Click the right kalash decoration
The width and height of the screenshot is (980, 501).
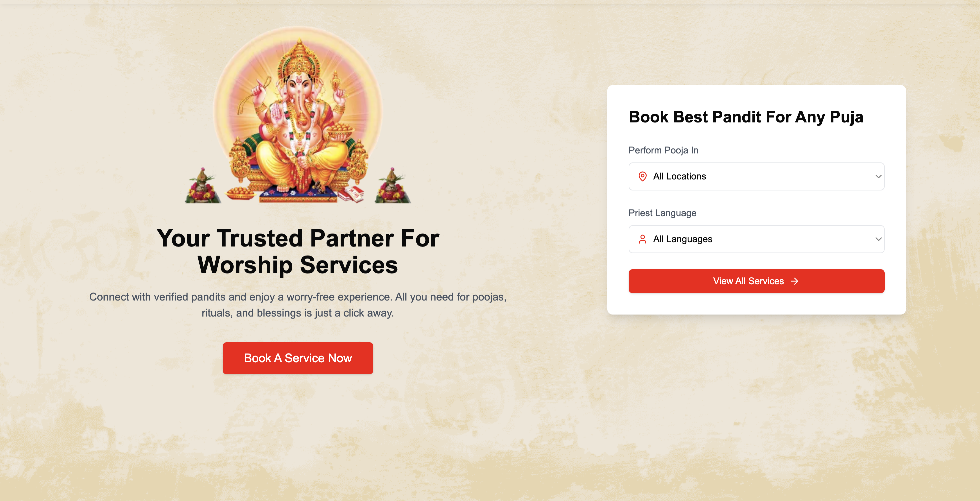(393, 186)
